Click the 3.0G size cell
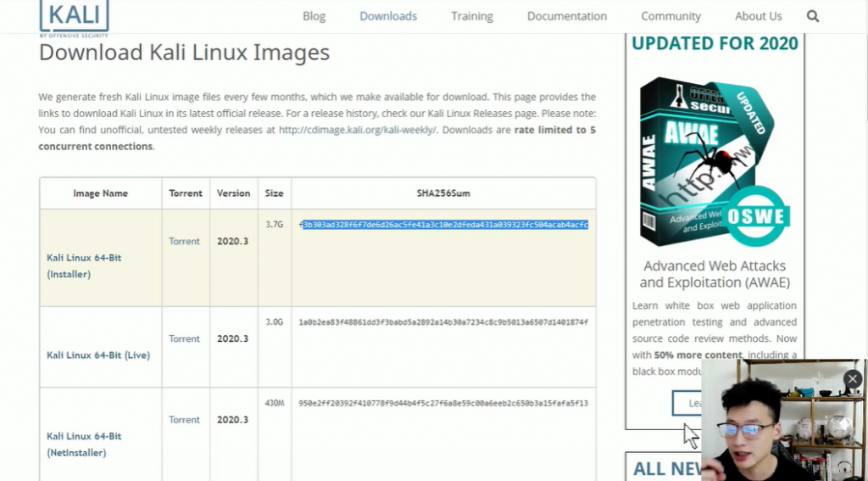Image resolution: width=868 pixels, height=481 pixels. point(274,322)
